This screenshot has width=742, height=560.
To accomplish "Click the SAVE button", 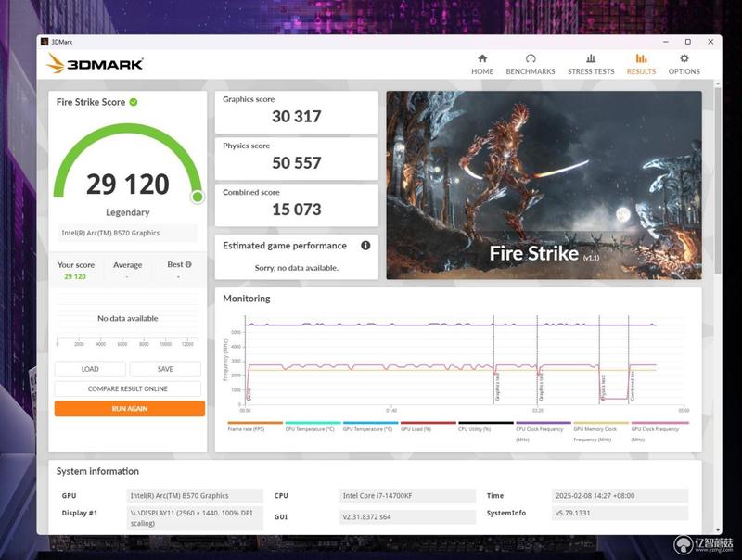I will pyautogui.click(x=165, y=369).
